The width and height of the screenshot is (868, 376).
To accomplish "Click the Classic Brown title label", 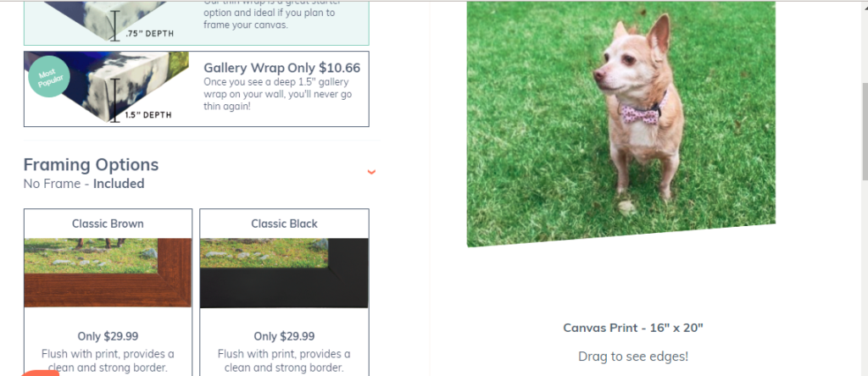I will [x=108, y=224].
